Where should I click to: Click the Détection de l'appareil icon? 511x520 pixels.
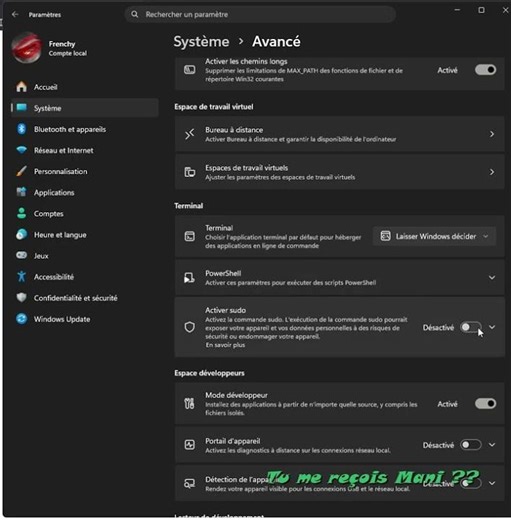point(190,483)
